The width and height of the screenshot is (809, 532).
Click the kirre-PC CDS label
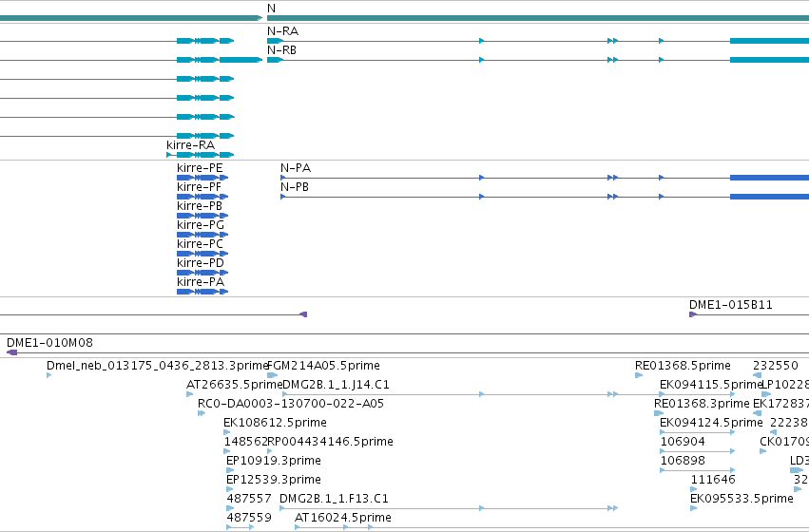click(201, 244)
